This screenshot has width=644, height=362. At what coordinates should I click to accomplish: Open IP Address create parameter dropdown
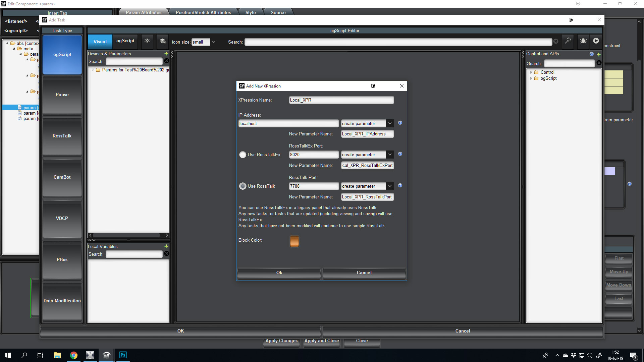(390, 124)
